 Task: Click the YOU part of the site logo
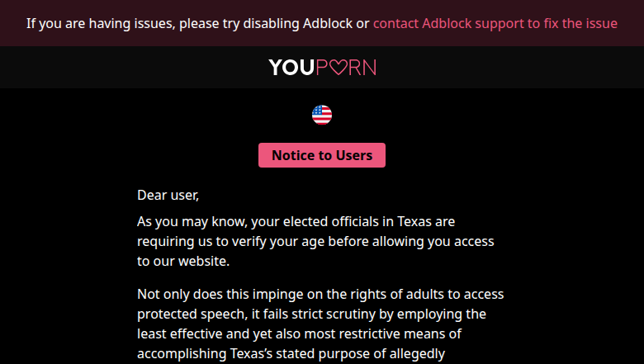click(291, 68)
